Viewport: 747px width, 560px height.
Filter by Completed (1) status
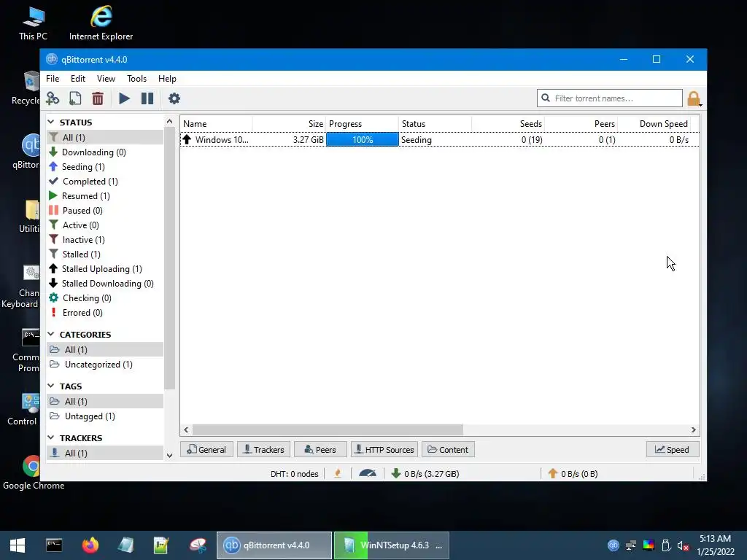click(x=105, y=182)
